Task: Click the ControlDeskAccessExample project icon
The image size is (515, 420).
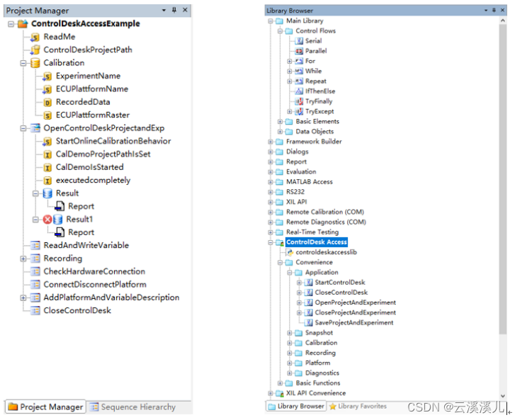Action: coord(23,23)
